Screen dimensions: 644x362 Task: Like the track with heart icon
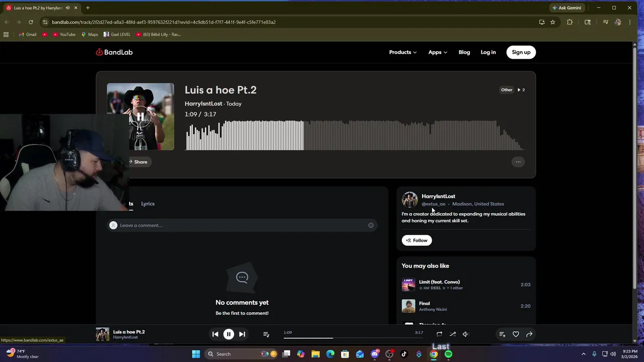click(516, 334)
